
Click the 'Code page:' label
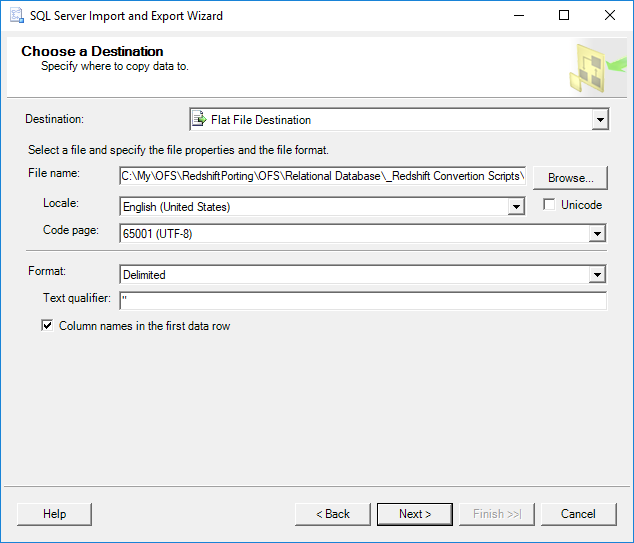[71, 230]
